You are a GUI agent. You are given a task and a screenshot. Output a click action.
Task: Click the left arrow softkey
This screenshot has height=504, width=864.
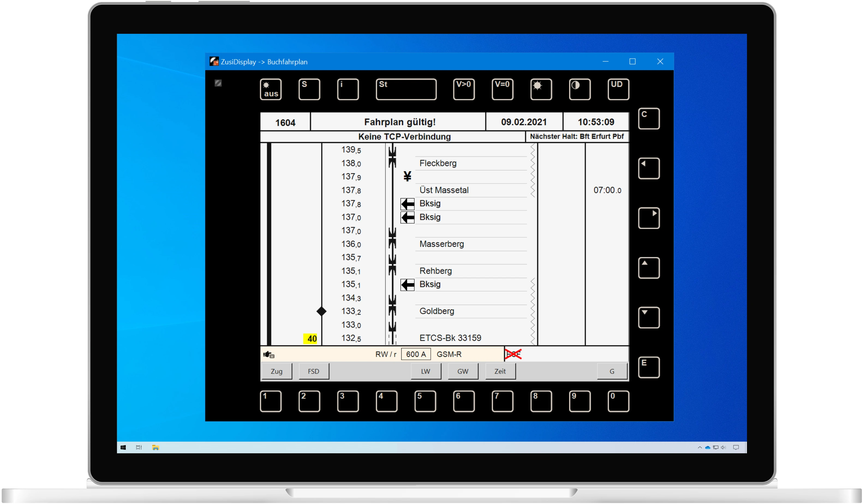click(x=649, y=168)
